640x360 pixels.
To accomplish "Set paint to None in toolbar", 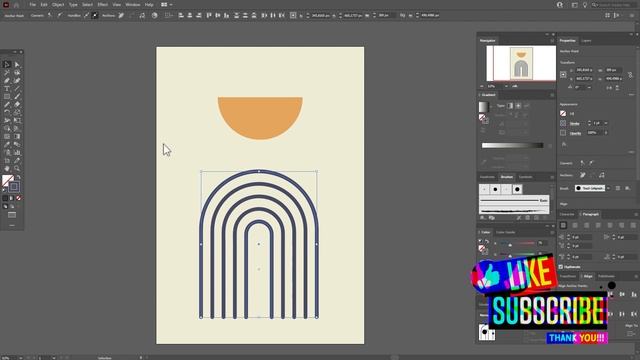I will click(x=18, y=198).
